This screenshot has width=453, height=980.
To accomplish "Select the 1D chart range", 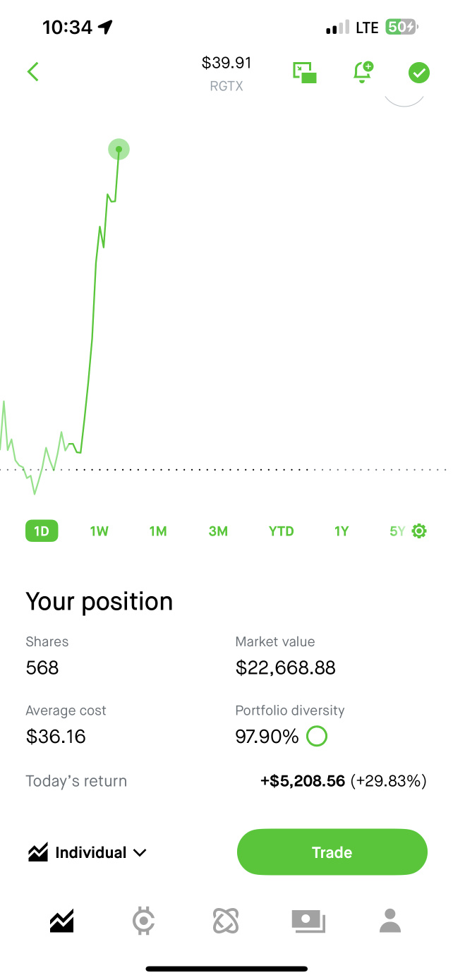I will (x=42, y=531).
